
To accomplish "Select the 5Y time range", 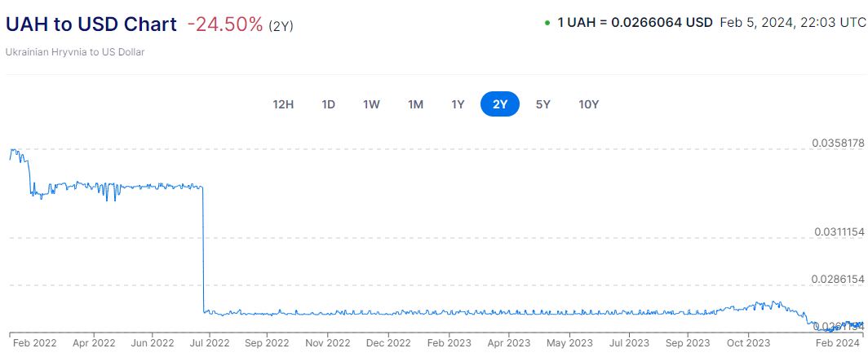I will click(542, 104).
